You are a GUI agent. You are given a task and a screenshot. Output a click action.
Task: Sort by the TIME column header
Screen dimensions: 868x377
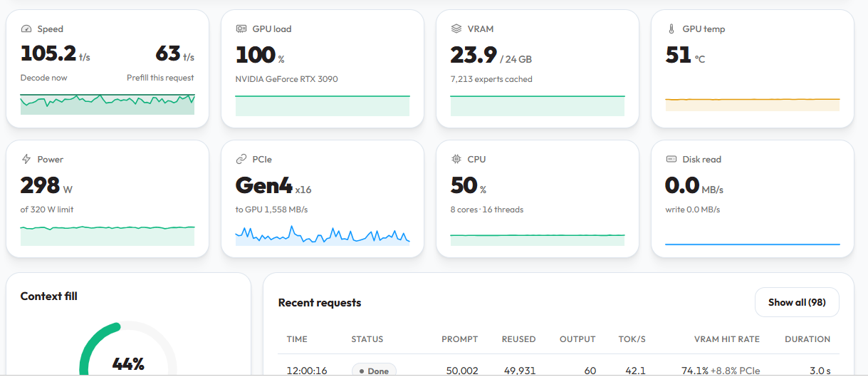pos(297,339)
